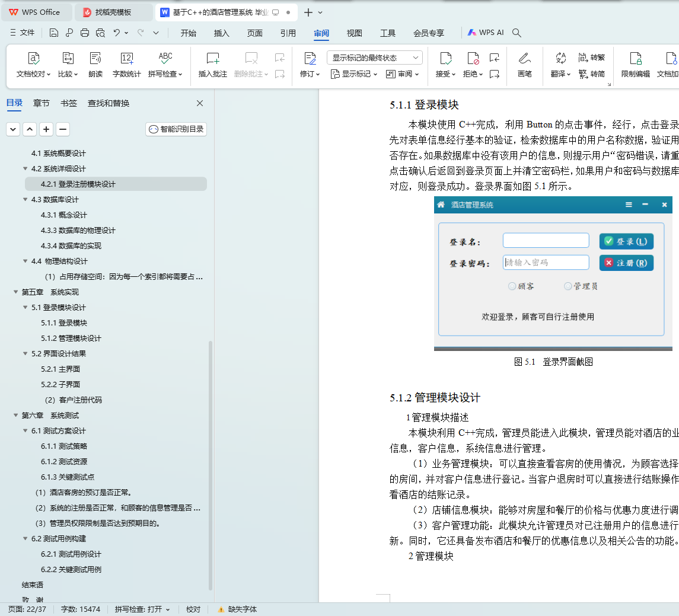Viewport: 679px width, 616px height.
Task: Toggle 修订 track changes
Action: [310, 65]
